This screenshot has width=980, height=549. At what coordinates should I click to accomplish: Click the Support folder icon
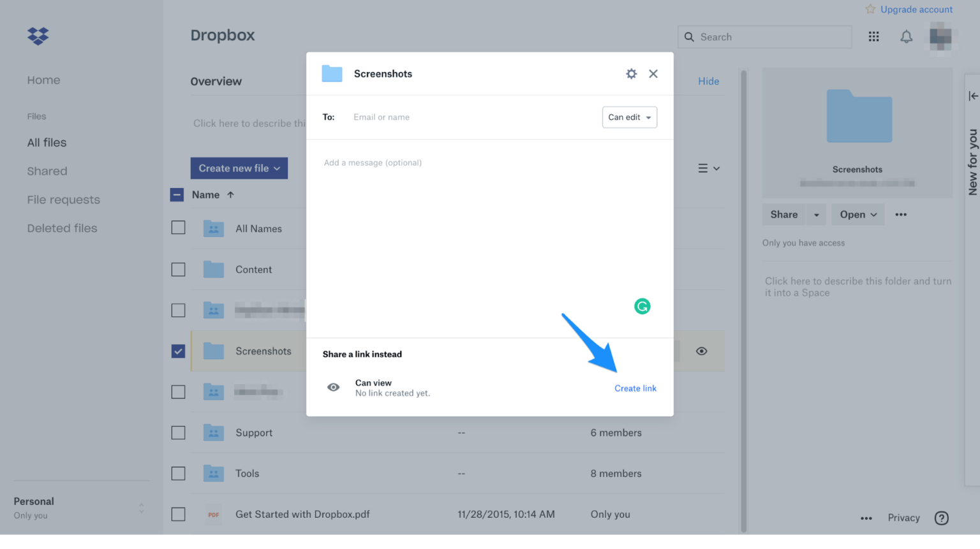coord(214,432)
